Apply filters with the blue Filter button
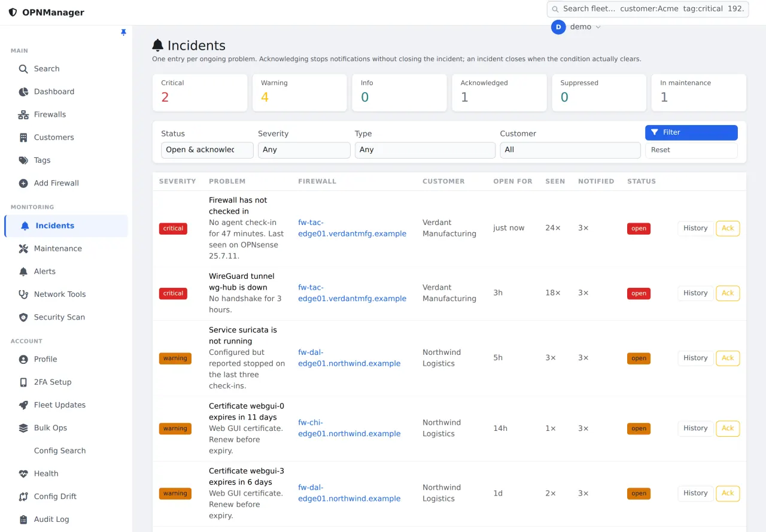 click(x=691, y=132)
